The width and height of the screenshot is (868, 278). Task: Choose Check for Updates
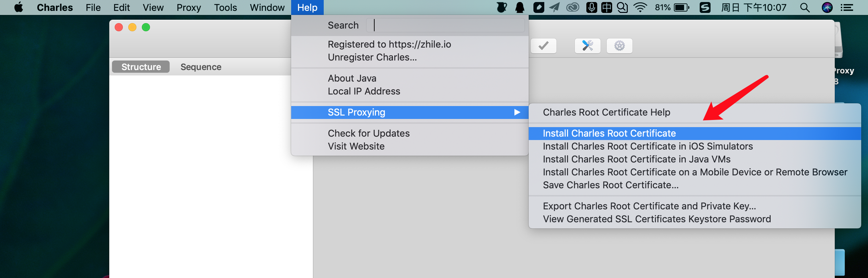(410, 133)
